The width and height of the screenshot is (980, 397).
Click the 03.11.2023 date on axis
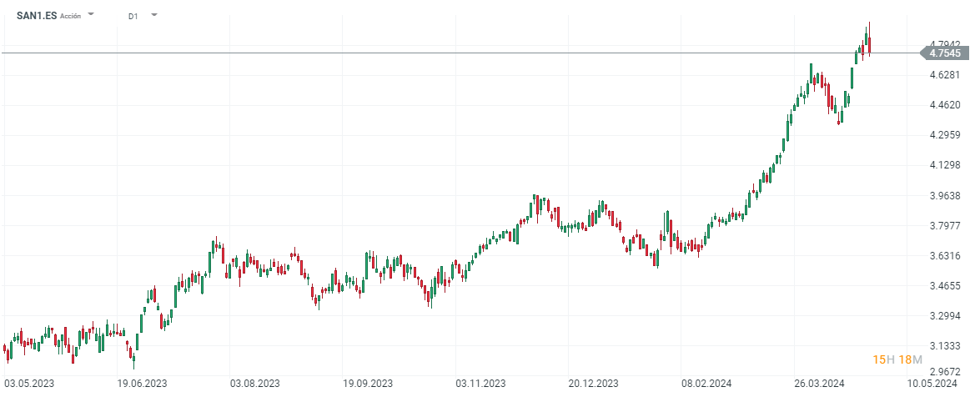pyautogui.click(x=480, y=384)
